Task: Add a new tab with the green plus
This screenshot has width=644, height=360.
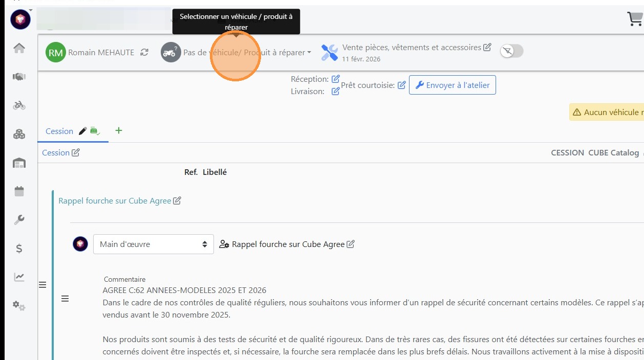Action: [119, 130]
